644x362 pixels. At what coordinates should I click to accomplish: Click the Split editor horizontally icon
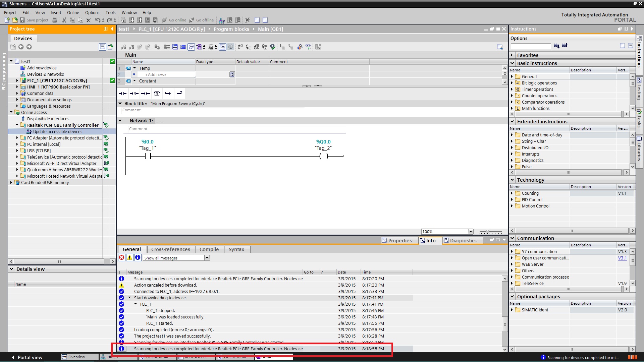[257, 20]
